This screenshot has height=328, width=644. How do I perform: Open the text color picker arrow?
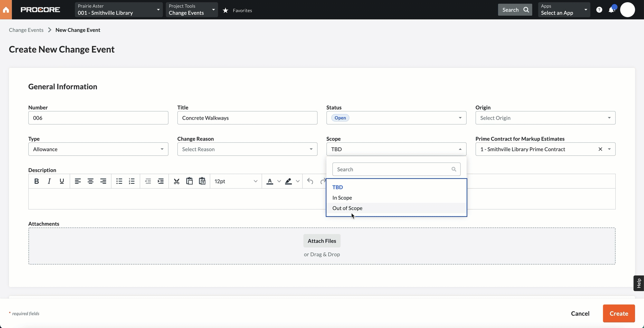(279, 181)
